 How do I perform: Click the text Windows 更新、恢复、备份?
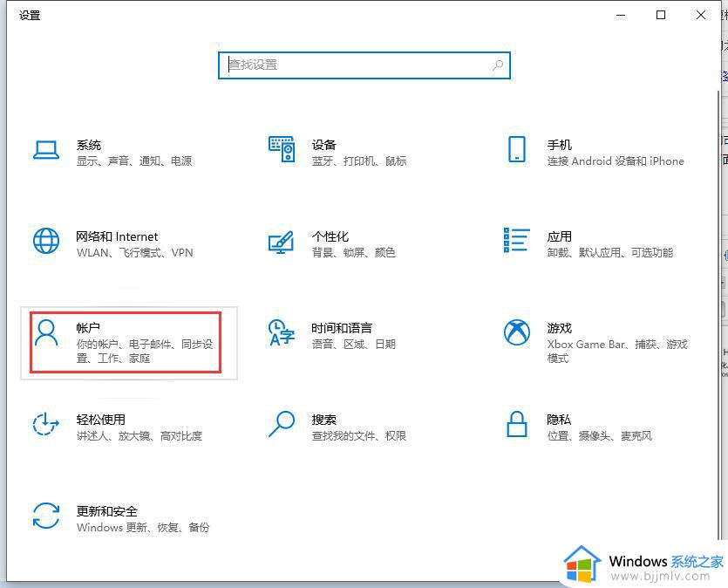pos(143,527)
